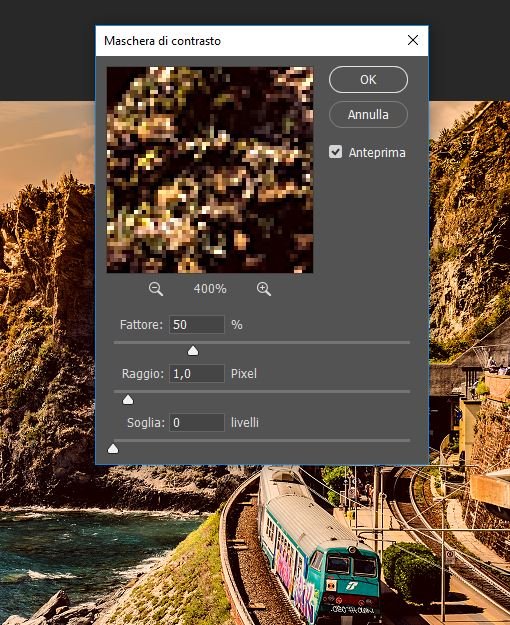The image size is (510, 625).
Task: Click the OK button
Action: click(x=368, y=80)
